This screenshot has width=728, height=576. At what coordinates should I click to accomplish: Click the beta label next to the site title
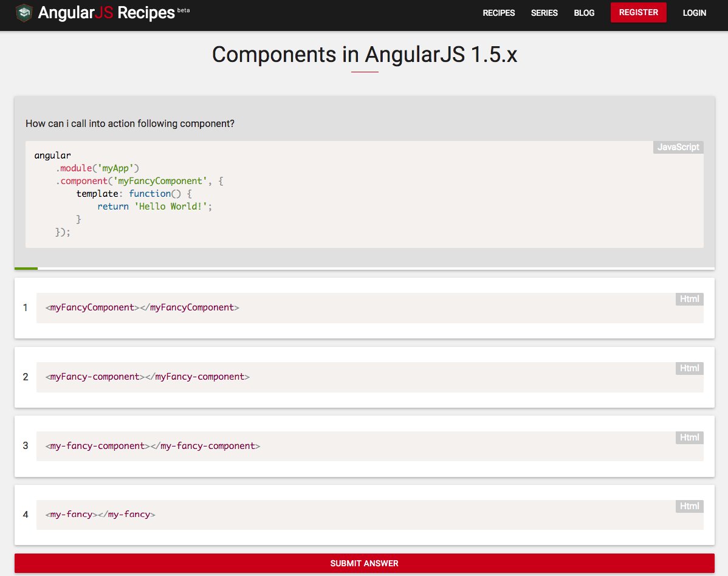184,10
